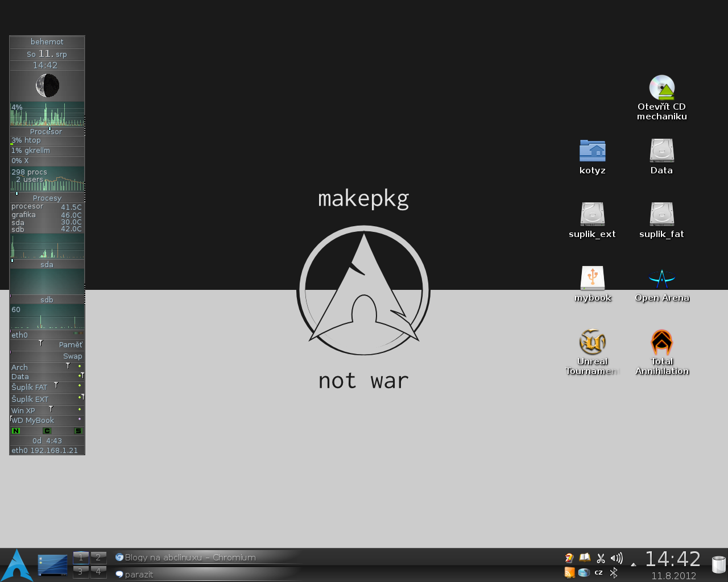This screenshot has height=582, width=728.
Task: Click the N num lock indicator
Action: 16,431
